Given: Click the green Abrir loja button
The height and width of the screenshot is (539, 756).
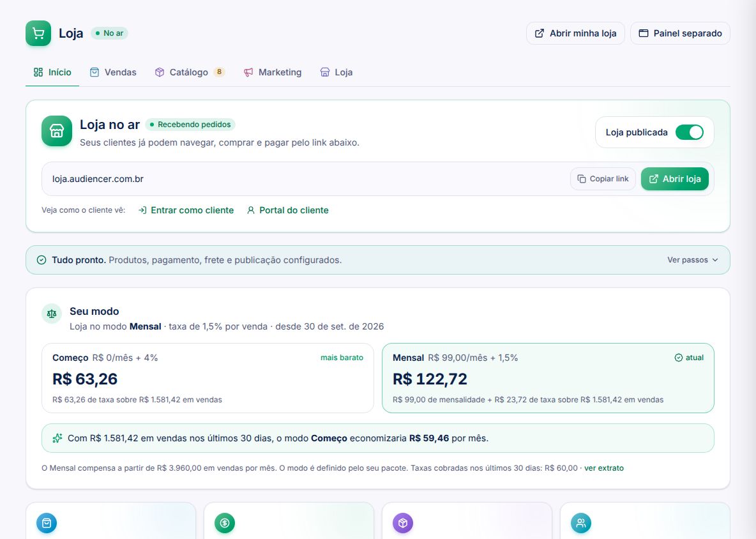Looking at the screenshot, I should click(x=675, y=179).
